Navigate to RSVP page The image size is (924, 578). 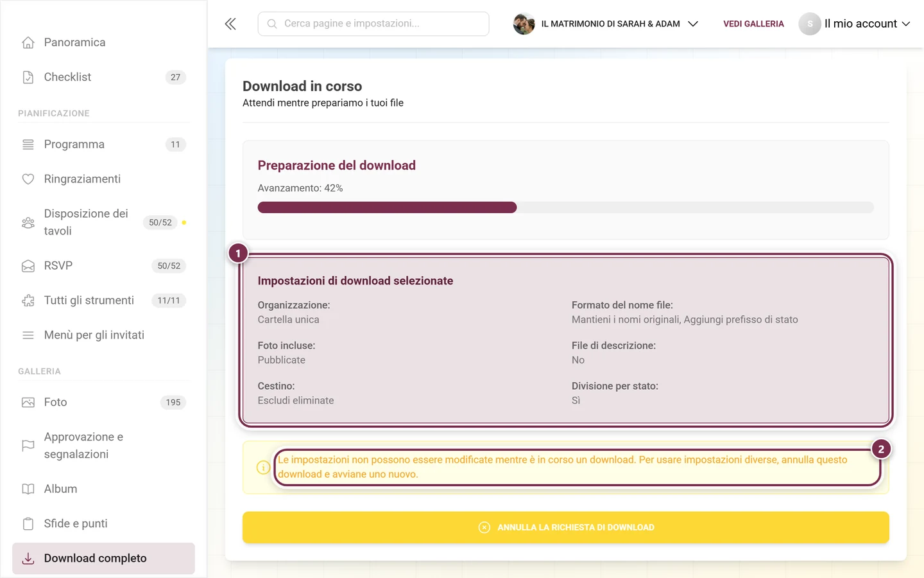tap(103, 266)
